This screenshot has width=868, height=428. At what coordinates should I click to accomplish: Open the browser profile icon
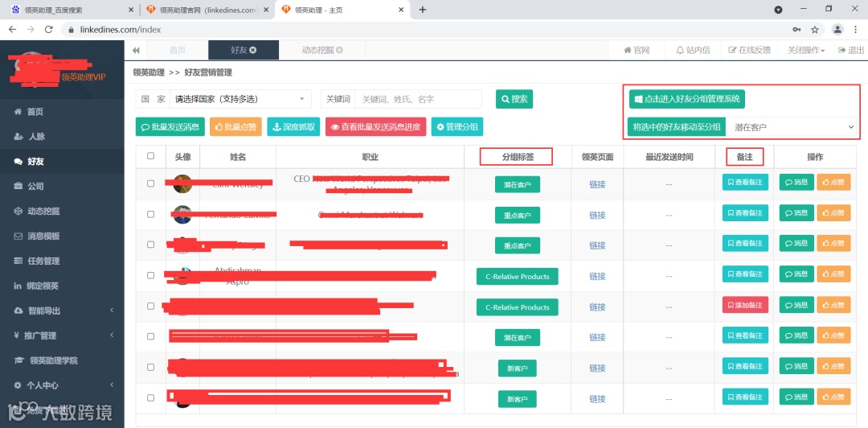(838, 30)
